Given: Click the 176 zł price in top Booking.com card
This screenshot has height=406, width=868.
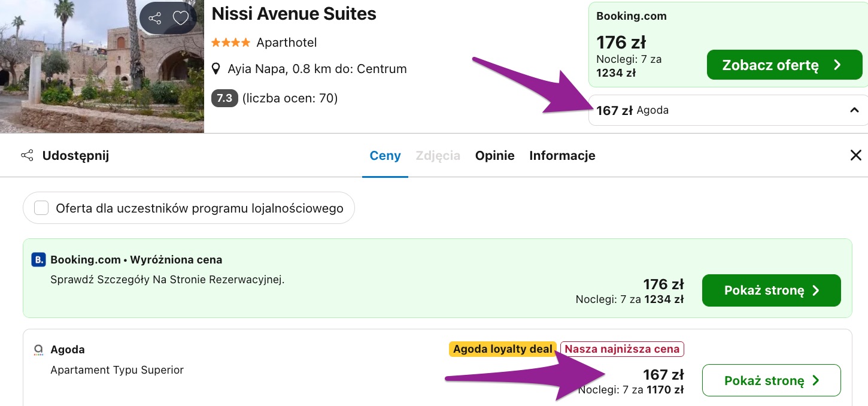Looking at the screenshot, I should [x=621, y=43].
